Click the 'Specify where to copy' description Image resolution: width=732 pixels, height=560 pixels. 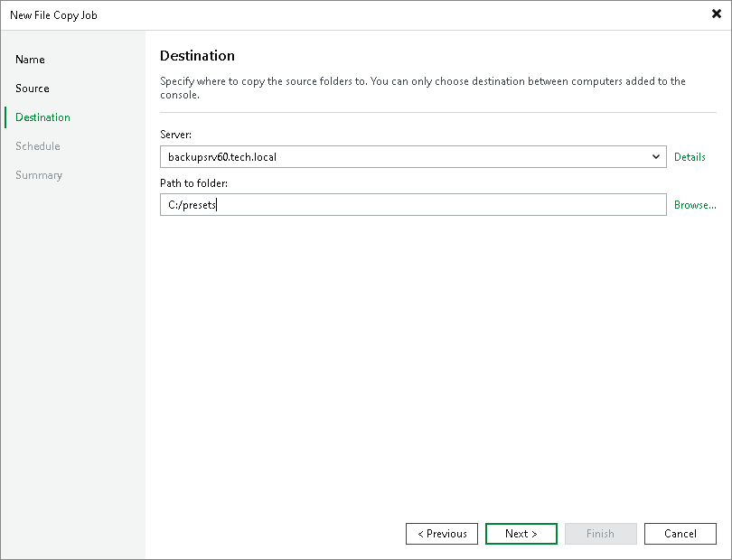tap(423, 88)
